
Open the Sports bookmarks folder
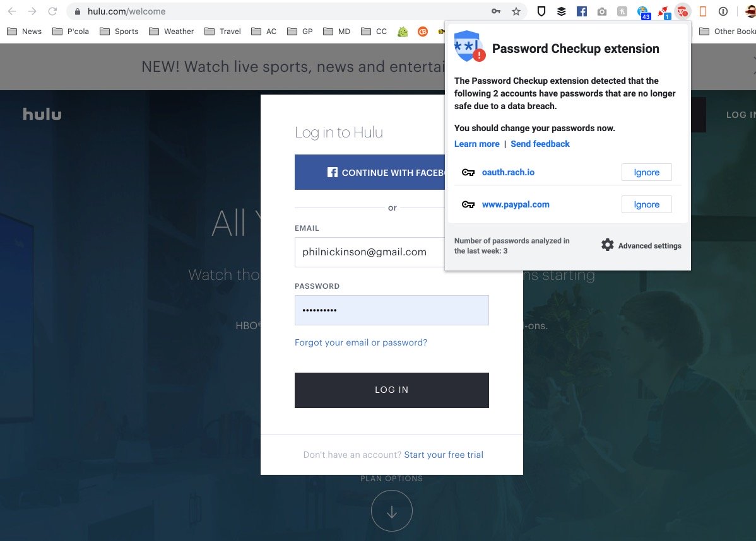click(119, 32)
